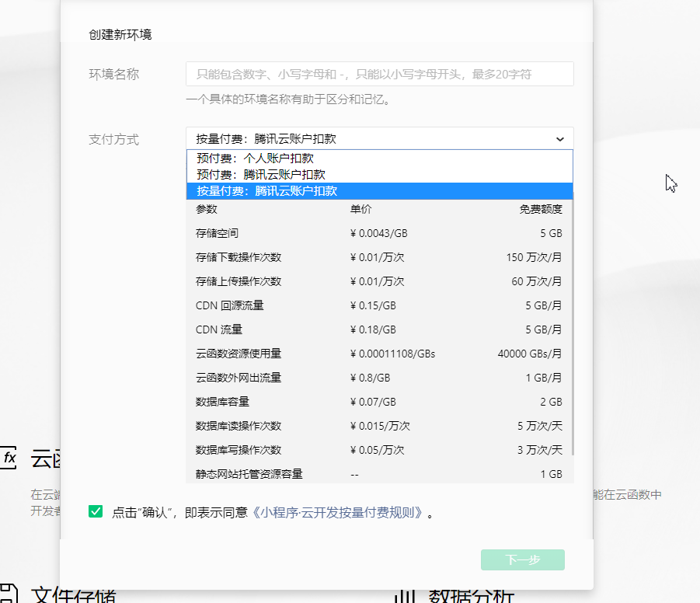Image resolution: width=700 pixels, height=603 pixels.
Task: Click the 创建新环境 dialog title
Action: (x=120, y=35)
